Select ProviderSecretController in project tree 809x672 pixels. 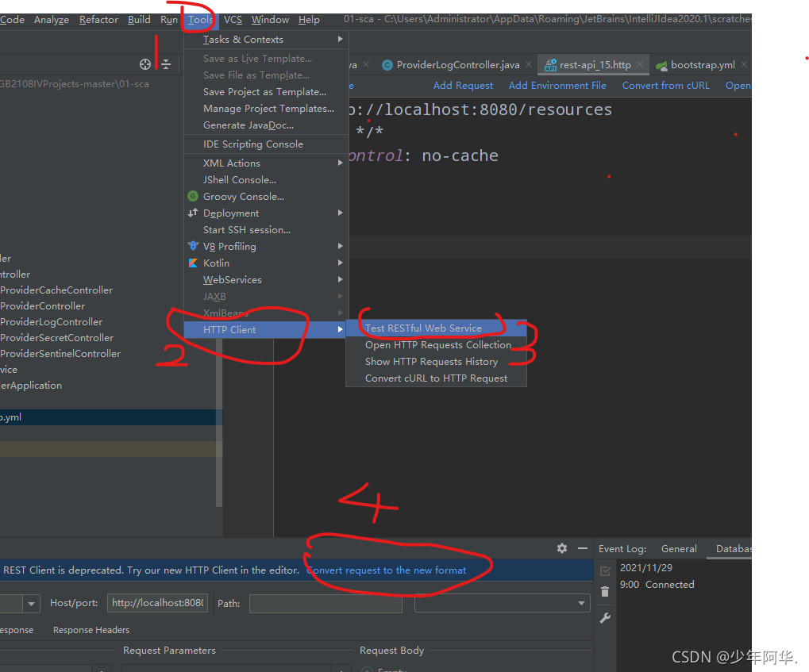click(56, 338)
